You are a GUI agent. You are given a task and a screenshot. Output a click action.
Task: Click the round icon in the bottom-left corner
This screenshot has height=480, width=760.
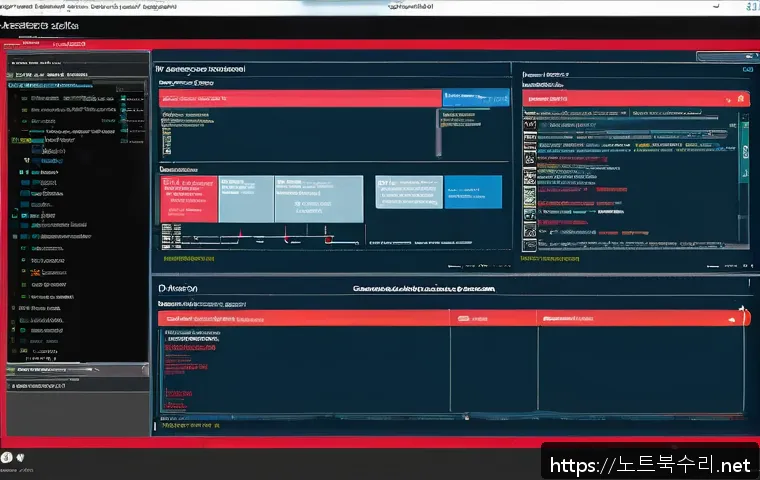tap(7, 458)
